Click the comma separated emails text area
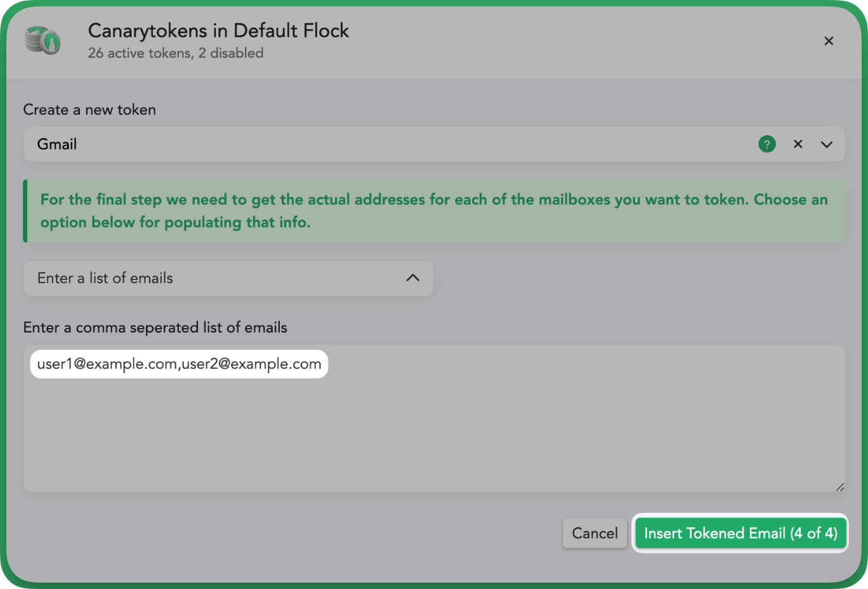 [434, 418]
